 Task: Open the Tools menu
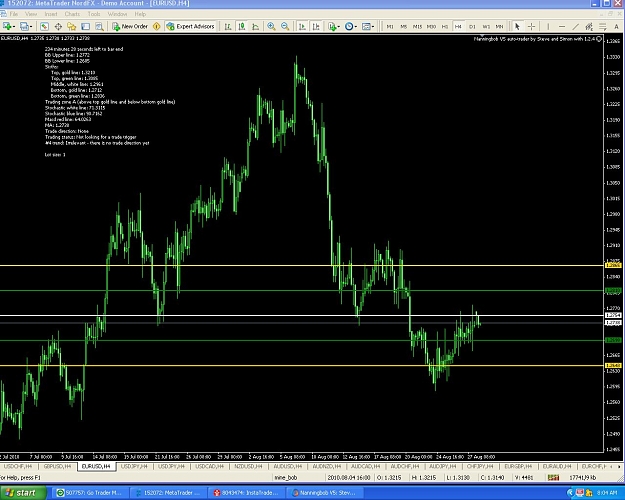(94, 14)
